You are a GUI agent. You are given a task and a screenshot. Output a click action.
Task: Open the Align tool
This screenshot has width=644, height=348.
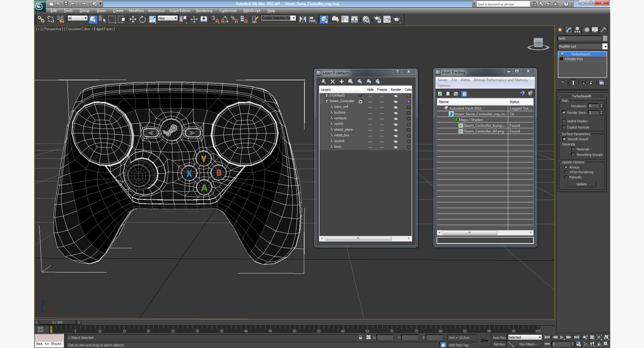(x=313, y=19)
